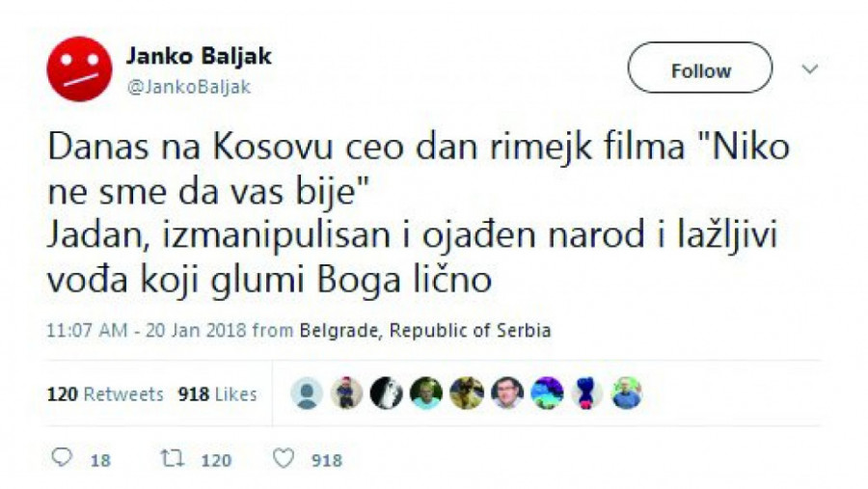Image resolution: width=868 pixels, height=489 pixels.
Task: Open the tweet options chevron menu
Action: tap(810, 69)
